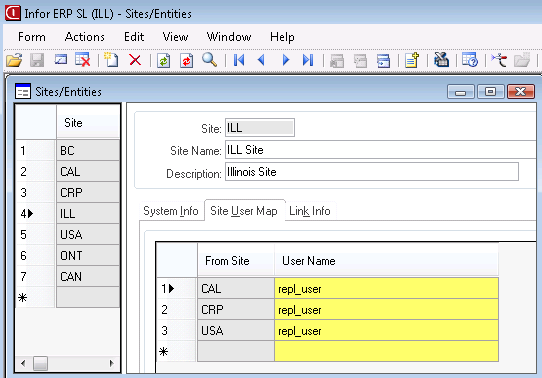The width and height of the screenshot is (542, 378).
Task: Select the USA row in Site list
Action: click(88, 235)
